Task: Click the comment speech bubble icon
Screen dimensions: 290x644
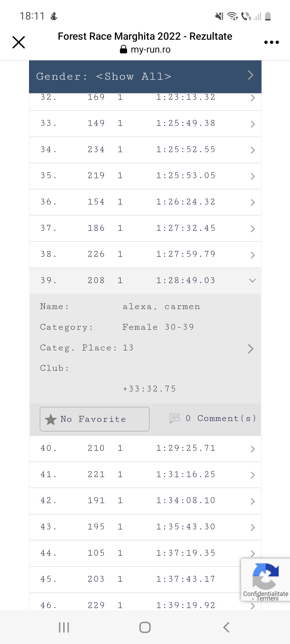Action: click(x=174, y=418)
